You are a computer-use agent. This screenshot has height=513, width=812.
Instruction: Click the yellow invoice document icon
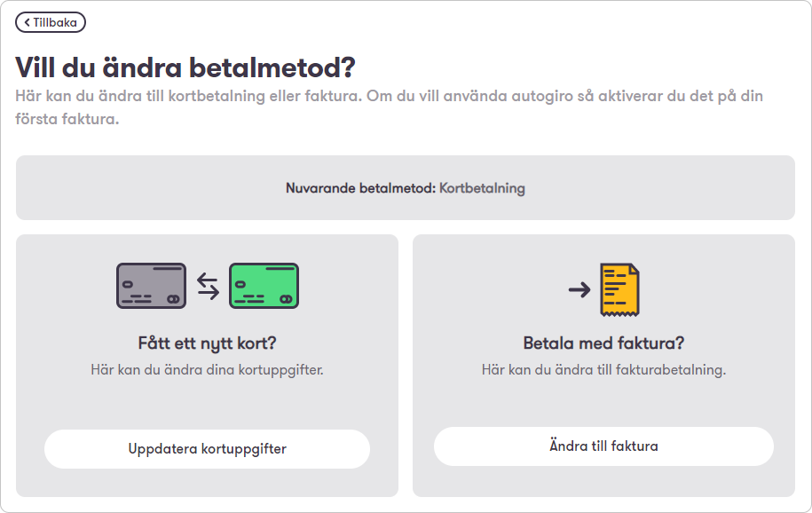point(619,289)
